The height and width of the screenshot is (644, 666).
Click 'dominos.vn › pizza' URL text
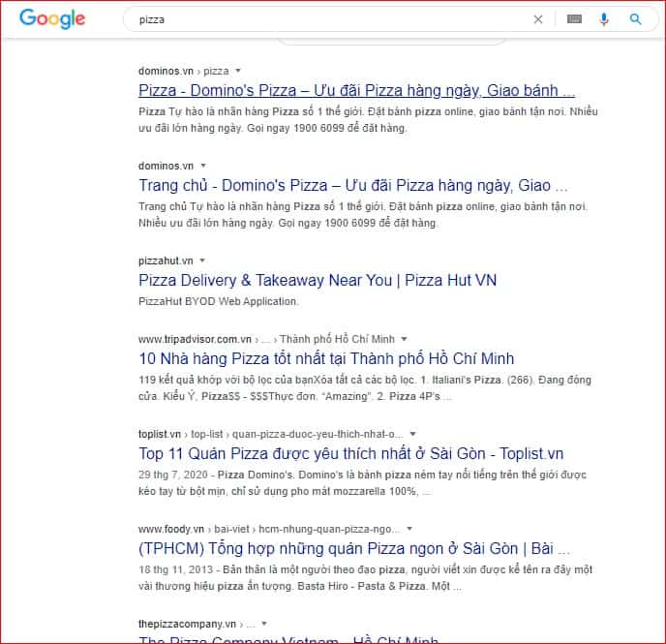click(x=184, y=71)
